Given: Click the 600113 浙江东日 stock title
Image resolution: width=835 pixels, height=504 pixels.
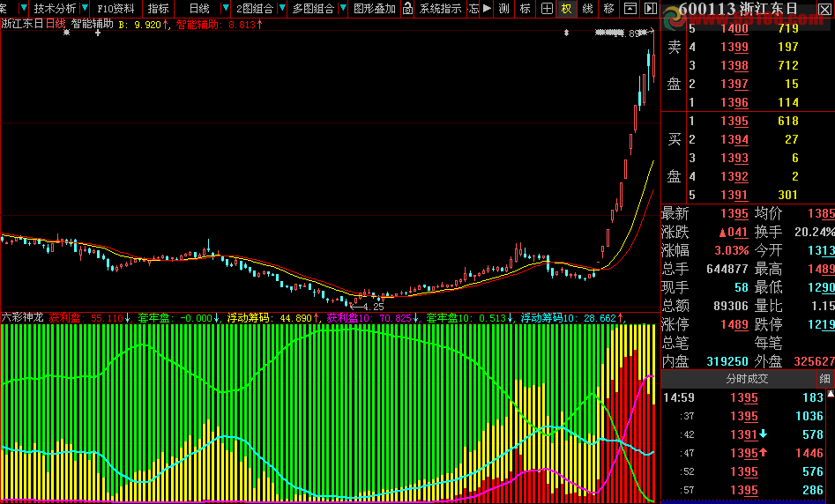Looking at the screenshot, I should [x=739, y=9].
